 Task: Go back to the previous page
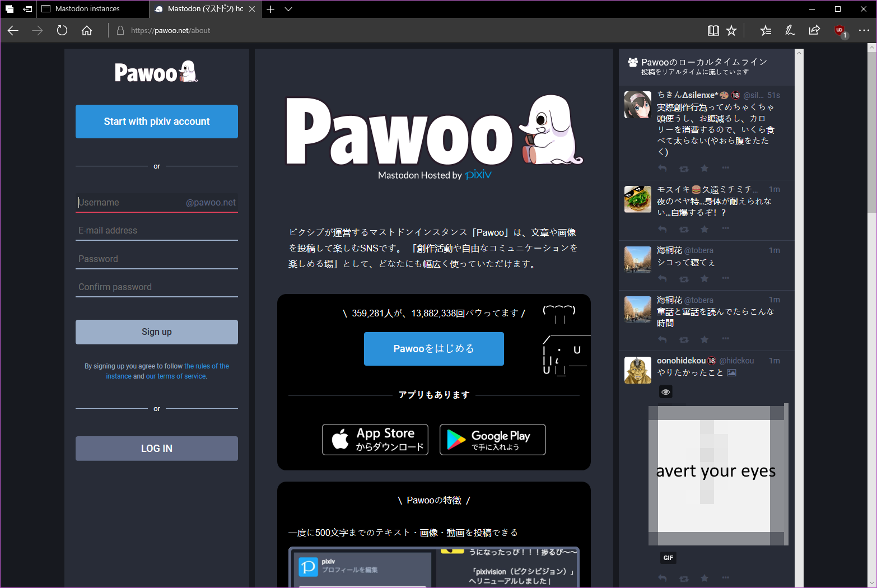pyautogui.click(x=13, y=31)
